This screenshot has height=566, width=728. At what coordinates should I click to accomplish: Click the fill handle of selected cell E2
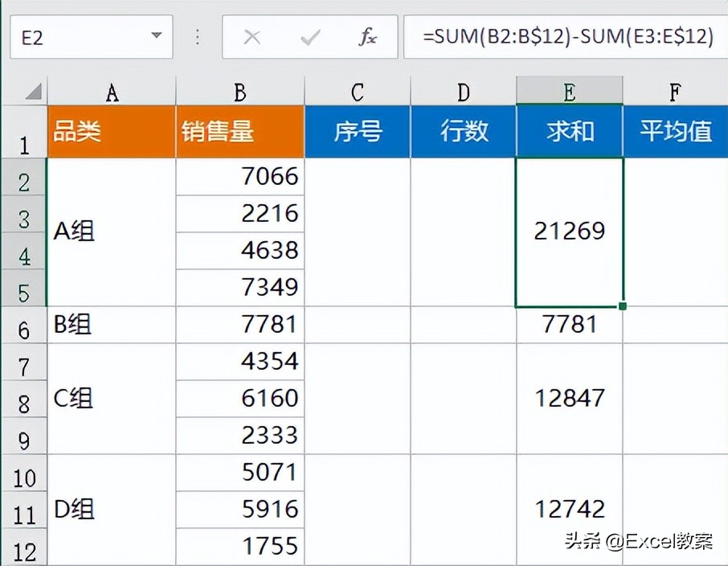[x=622, y=306]
